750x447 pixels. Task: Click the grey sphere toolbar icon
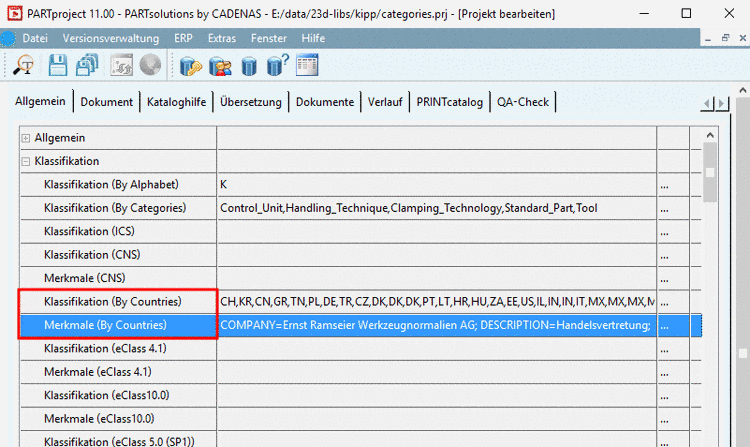click(150, 65)
